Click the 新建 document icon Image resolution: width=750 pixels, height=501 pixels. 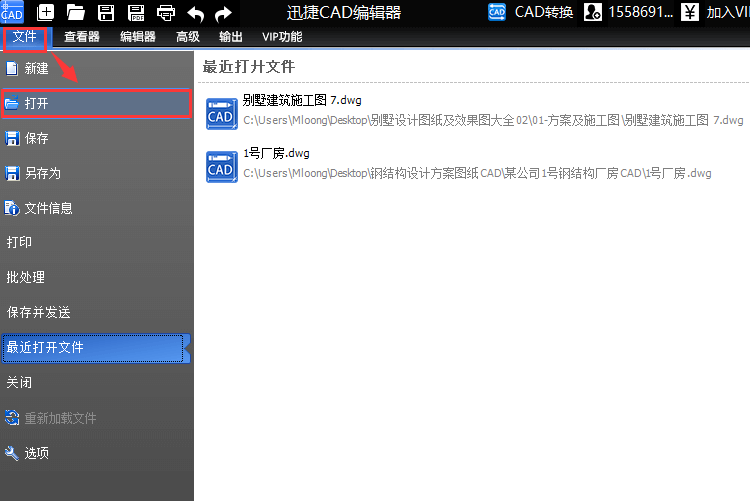[x=11, y=68]
